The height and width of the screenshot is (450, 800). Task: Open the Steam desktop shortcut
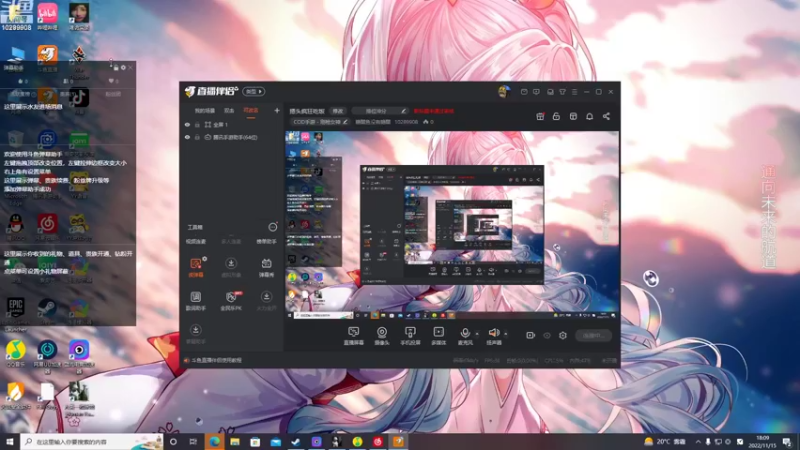(x=47, y=310)
